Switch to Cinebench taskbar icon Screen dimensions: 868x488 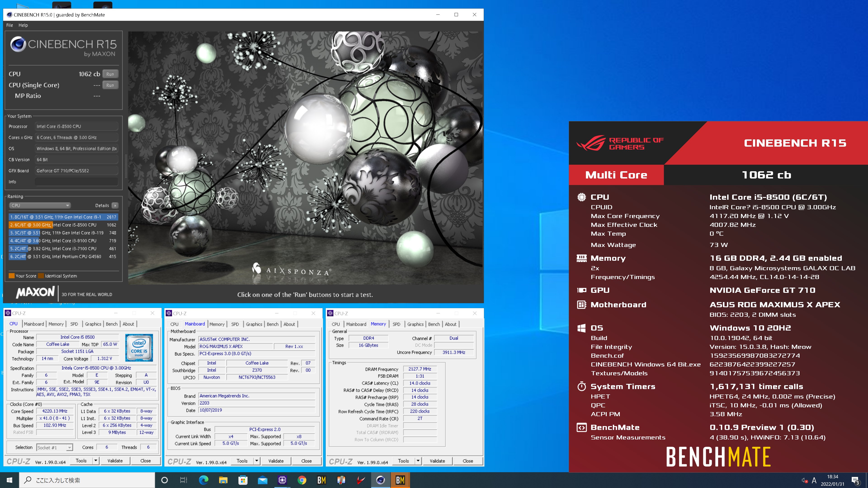coord(380,480)
